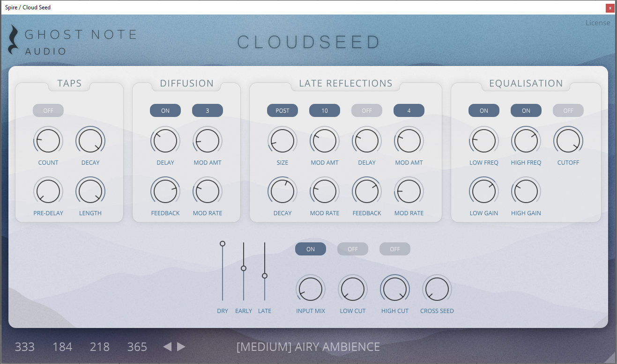Close the Spire / Cloud Seed window

point(610,7)
